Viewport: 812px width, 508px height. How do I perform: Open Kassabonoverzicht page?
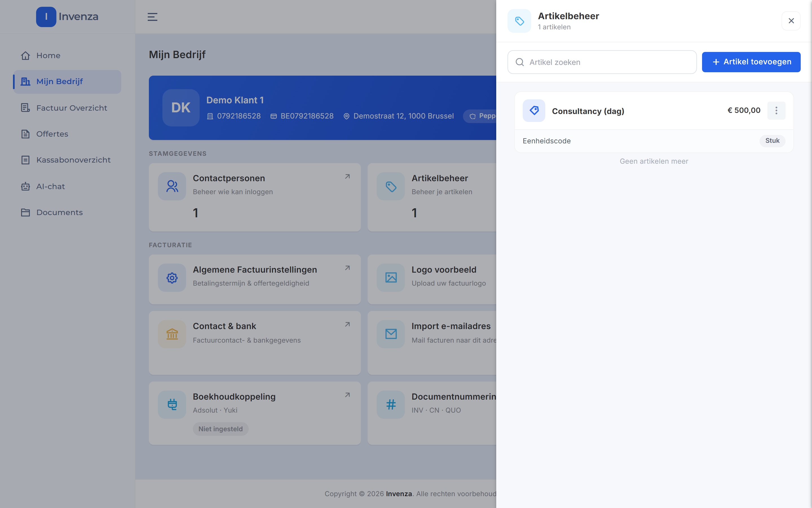click(x=67, y=160)
